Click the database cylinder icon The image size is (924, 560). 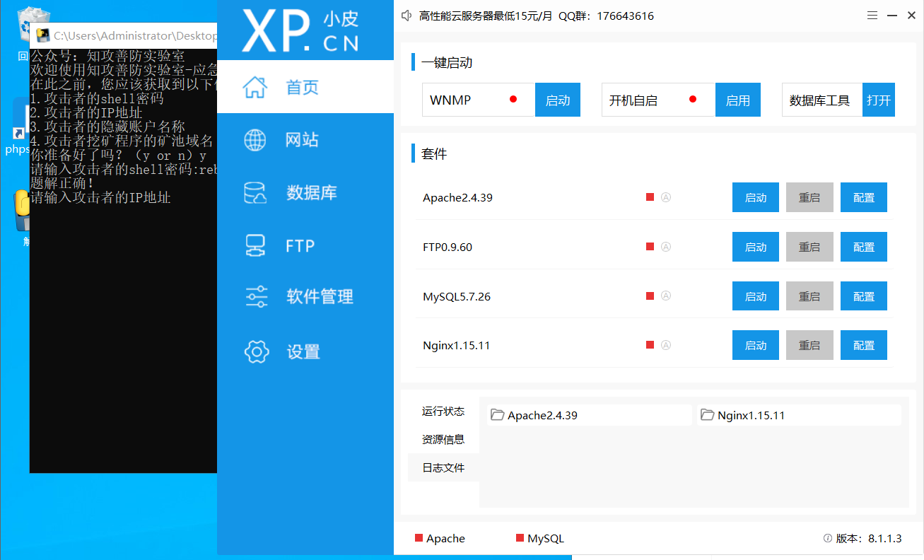(x=255, y=192)
